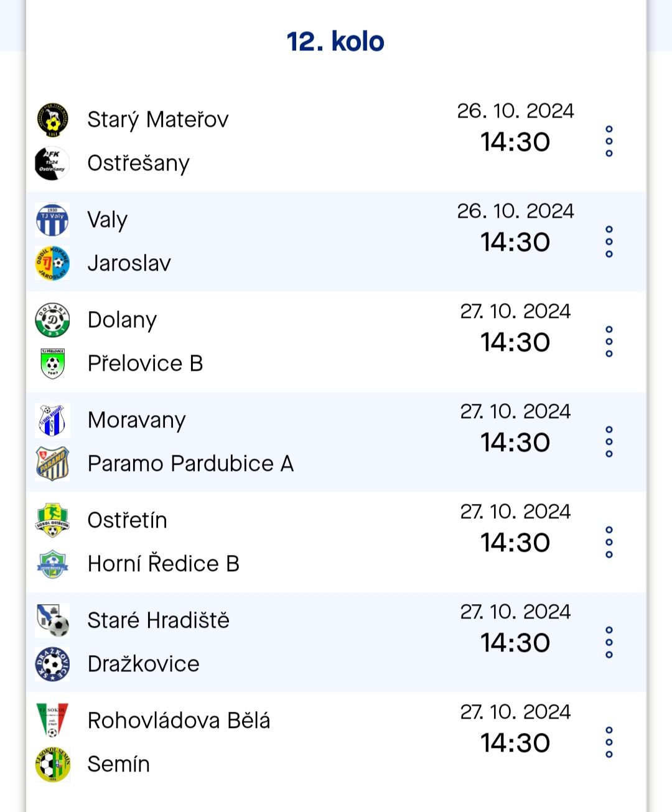Viewport: 672px width, 812px height.
Task: Open options for Moravany vs Paramo Pardubice
Action: click(x=609, y=442)
